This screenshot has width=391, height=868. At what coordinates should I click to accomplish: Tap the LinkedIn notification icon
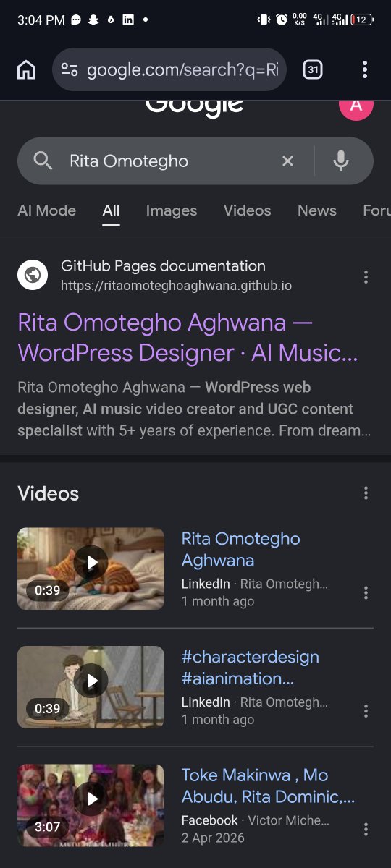[128, 20]
